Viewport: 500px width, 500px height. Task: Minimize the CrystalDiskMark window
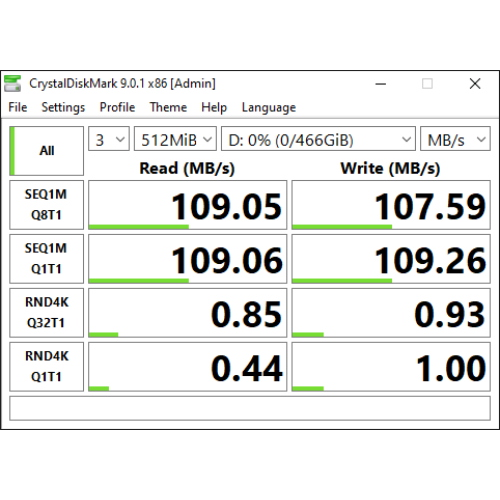(381, 84)
